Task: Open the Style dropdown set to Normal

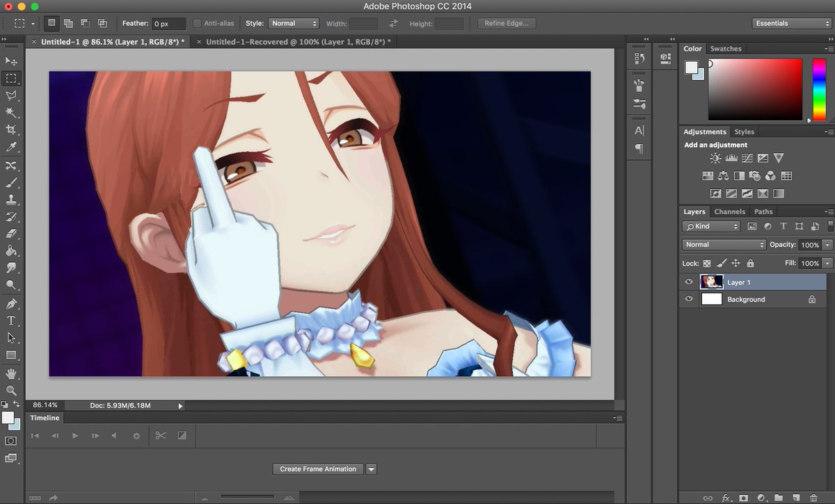Action: coord(293,24)
